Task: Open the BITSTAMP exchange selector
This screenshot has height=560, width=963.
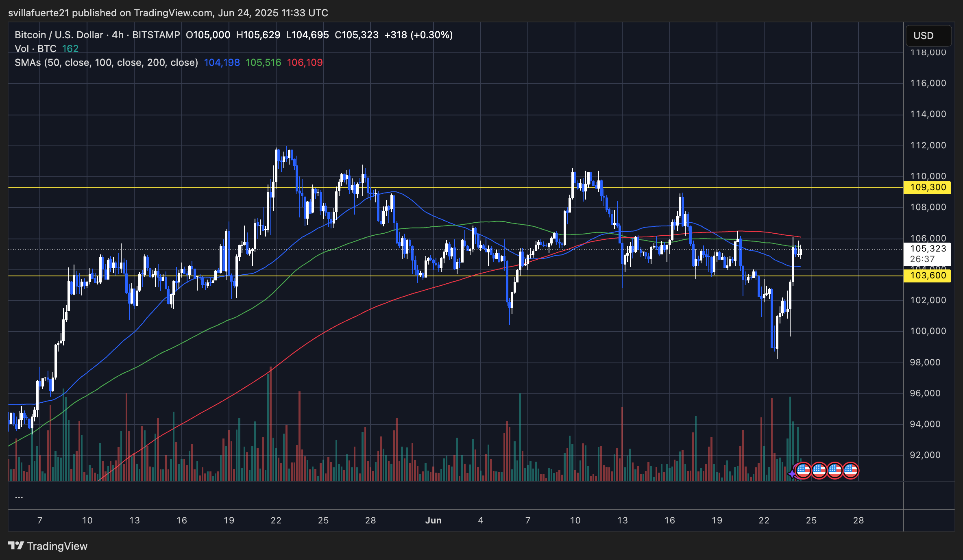Action: coord(156,35)
